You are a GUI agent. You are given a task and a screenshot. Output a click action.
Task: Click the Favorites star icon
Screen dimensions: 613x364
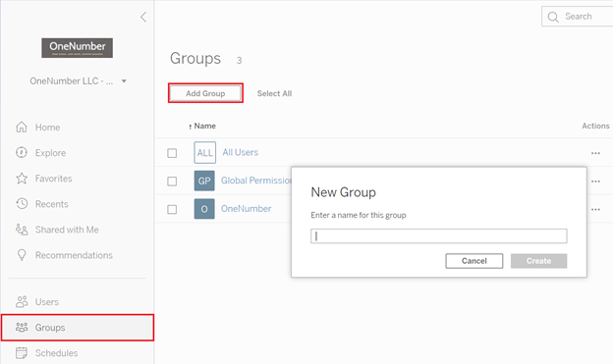[22, 179]
